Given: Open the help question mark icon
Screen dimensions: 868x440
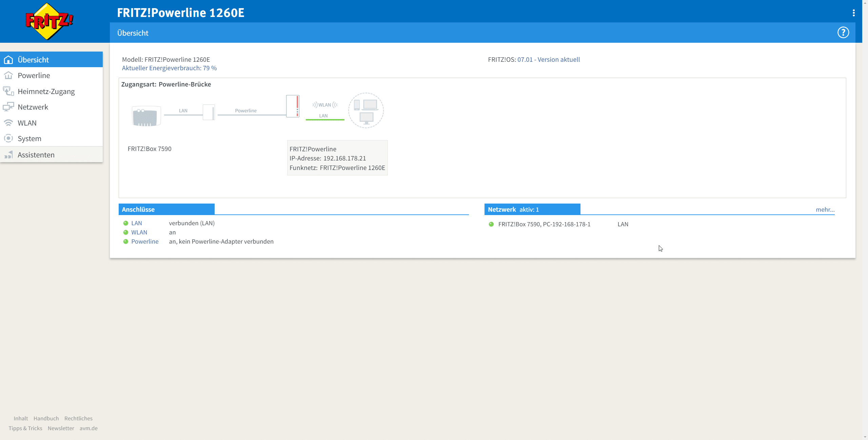Looking at the screenshot, I should click(x=843, y=33).
